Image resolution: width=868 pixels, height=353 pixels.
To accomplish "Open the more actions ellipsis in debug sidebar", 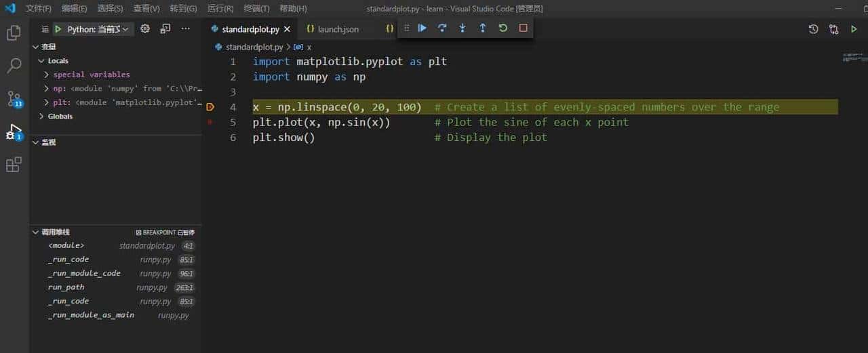I will pyautogui.click(x=186, y=29).
